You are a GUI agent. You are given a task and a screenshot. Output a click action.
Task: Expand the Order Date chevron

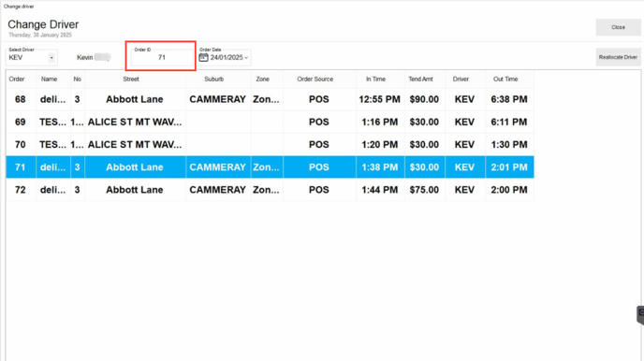coord(246,58)
